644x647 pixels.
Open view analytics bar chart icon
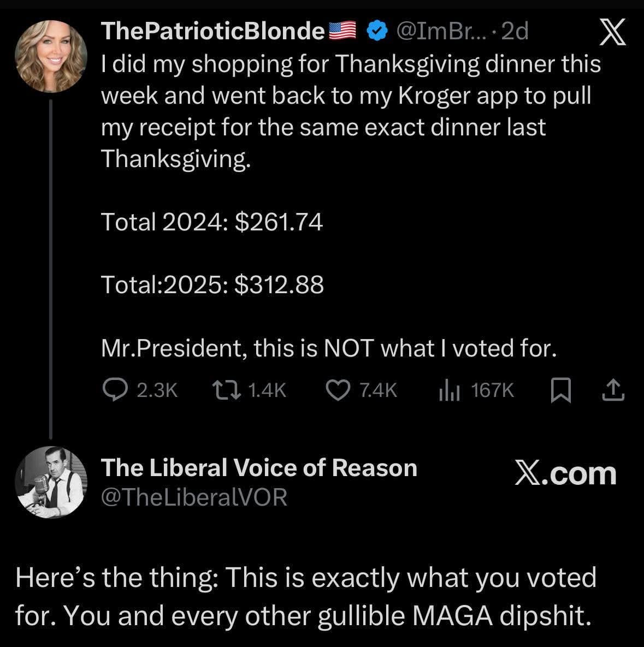coord(451,390)
